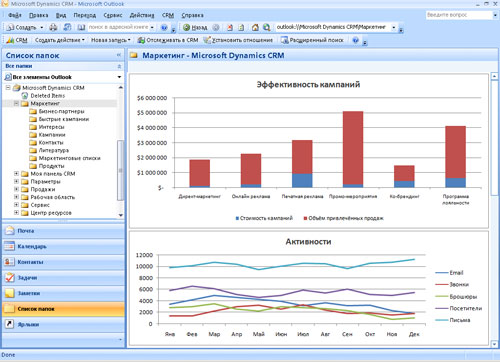Click Установить отношение button
Screen dimensions: 500x362
pos(239,40)
